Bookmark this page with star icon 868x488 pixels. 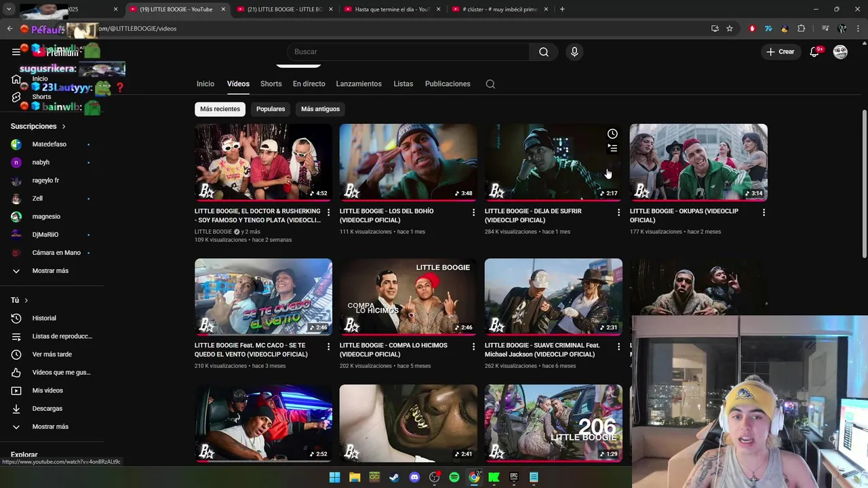[730, 28]
